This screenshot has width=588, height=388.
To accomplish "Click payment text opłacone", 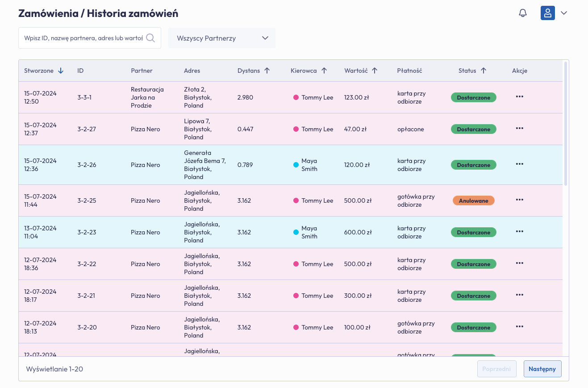I will point(411,129).
